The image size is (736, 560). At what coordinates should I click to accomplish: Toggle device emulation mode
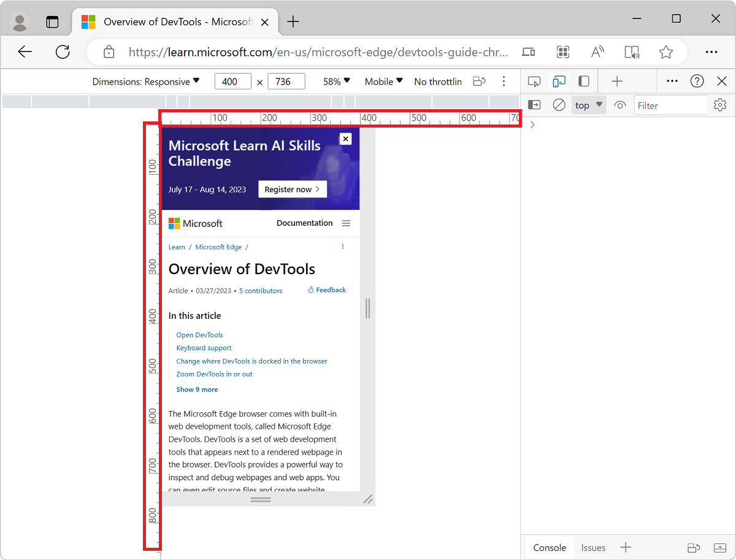559,82
